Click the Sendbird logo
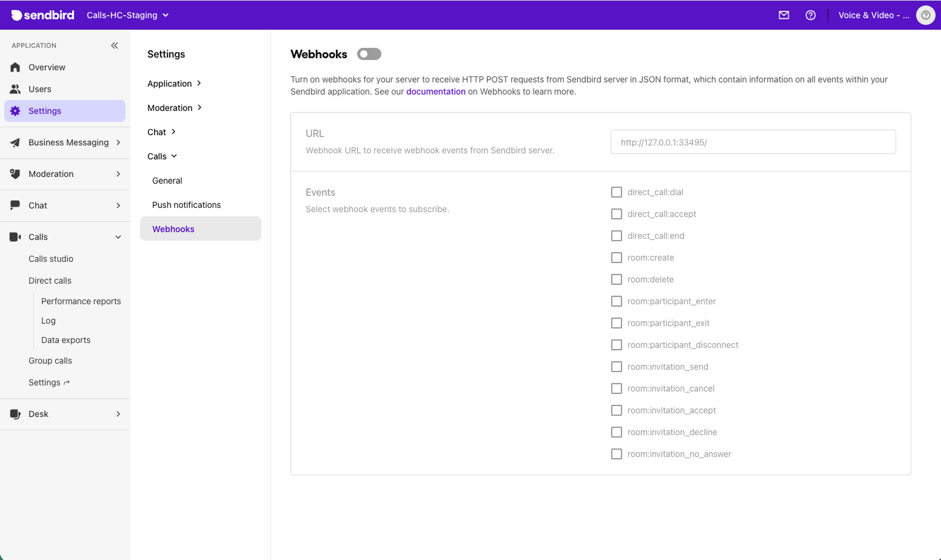Image resolution: width=941 pixels, height=560 pixels. click(x=42, y=15)
